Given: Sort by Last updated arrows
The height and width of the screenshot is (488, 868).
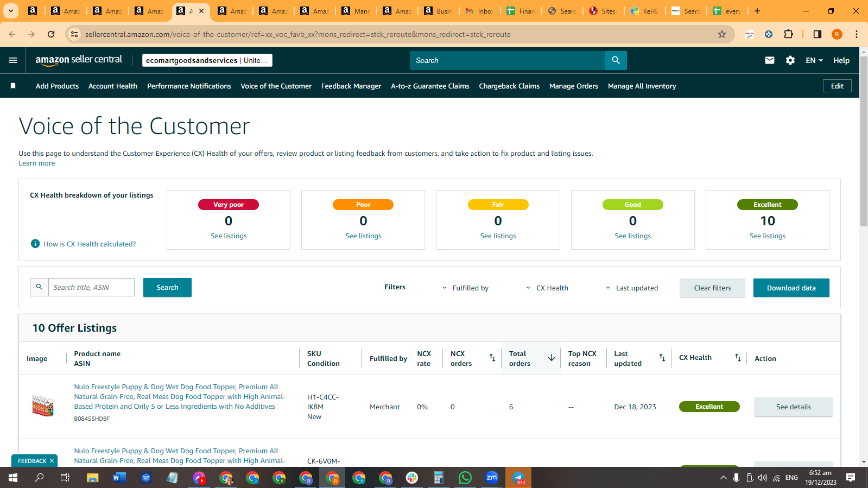Looking at the screenshot, I should point(662,358).
